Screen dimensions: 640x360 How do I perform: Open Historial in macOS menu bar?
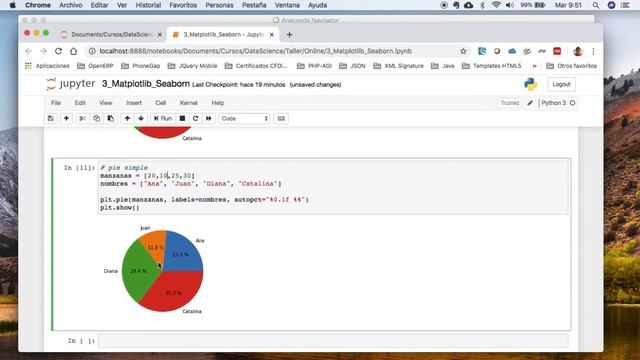pos(148,5)
